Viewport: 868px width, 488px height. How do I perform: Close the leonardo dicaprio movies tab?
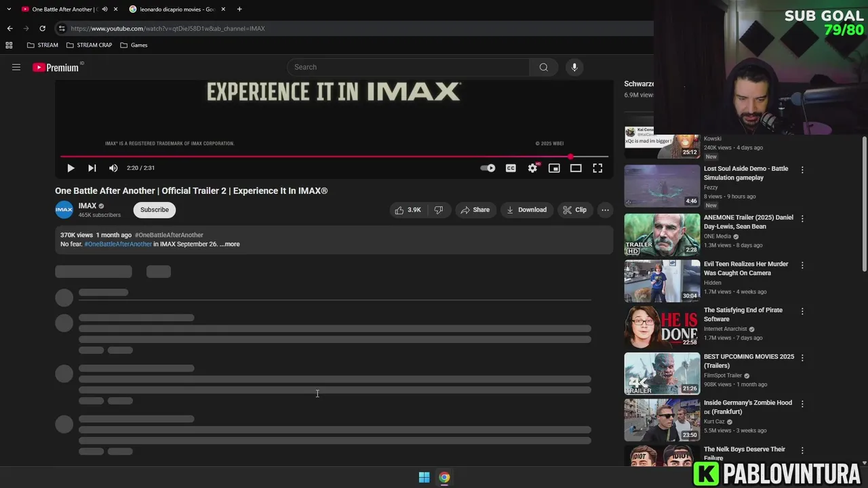(x=223, y=9)
